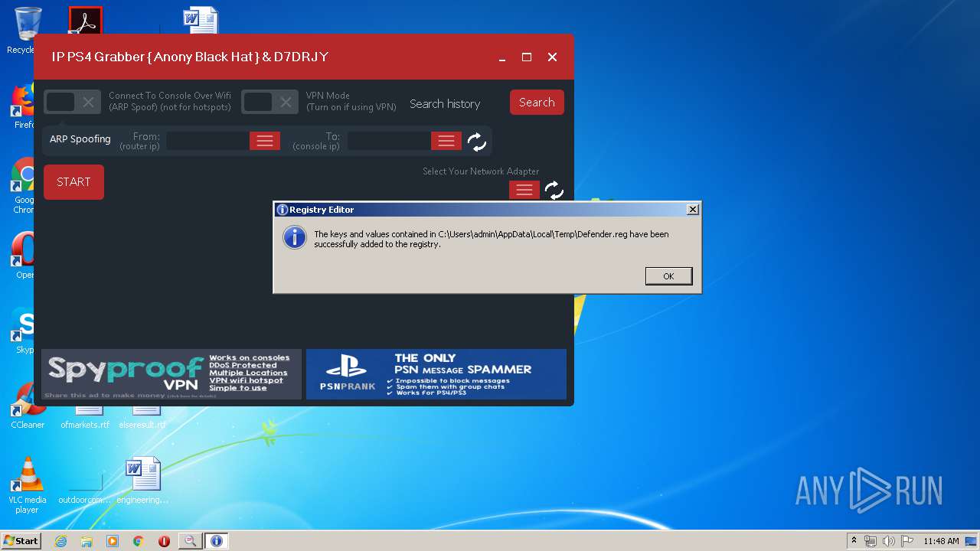The width and height of the screenshot is (980, 551).
Task: Select the engineering Word document icon
Action: point(142,481)
